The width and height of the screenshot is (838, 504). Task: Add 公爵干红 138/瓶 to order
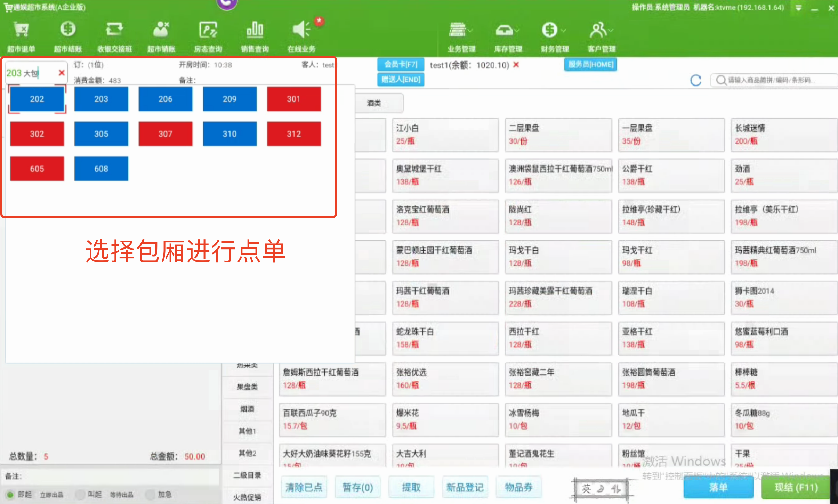[x=671, y=176]
